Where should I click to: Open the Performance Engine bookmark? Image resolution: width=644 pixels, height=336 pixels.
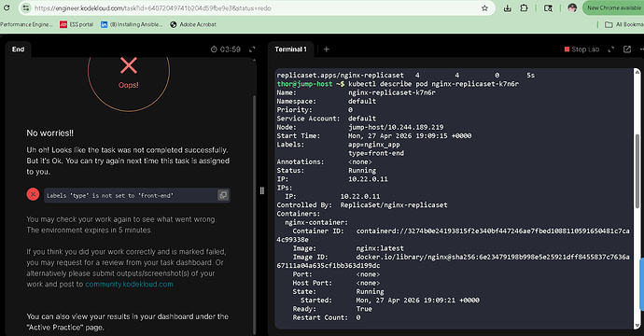(x=26, y=24)
